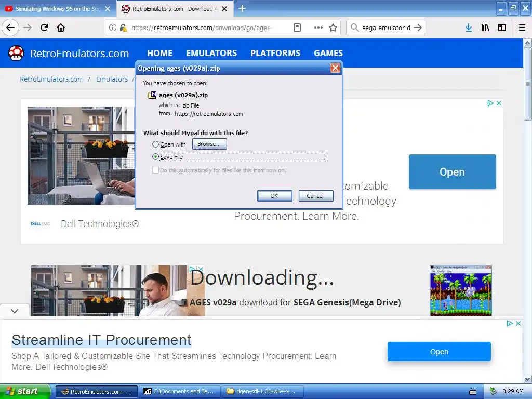
Task: Click the search magnifier icon
Action: pyautogui.click(x=354, y=28)
